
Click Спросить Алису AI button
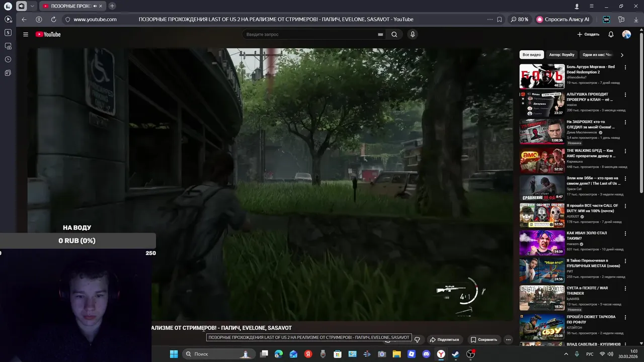563,19
